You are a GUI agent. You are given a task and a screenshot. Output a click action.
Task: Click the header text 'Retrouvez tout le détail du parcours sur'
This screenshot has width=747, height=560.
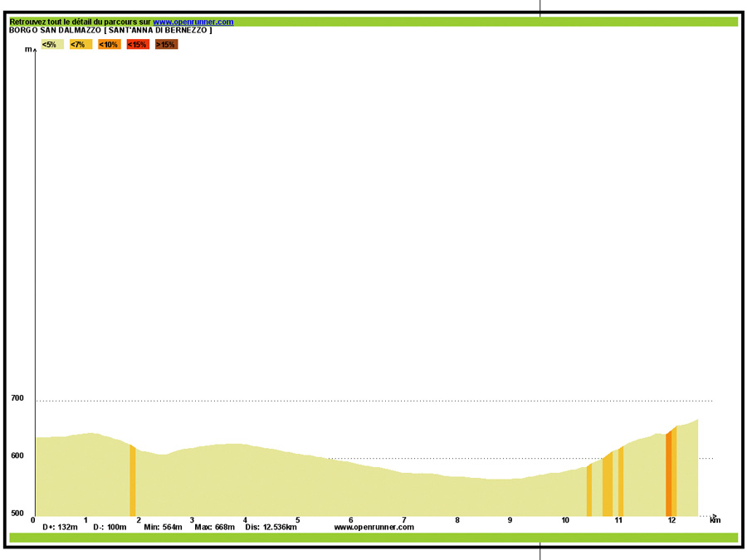[80, 22]
